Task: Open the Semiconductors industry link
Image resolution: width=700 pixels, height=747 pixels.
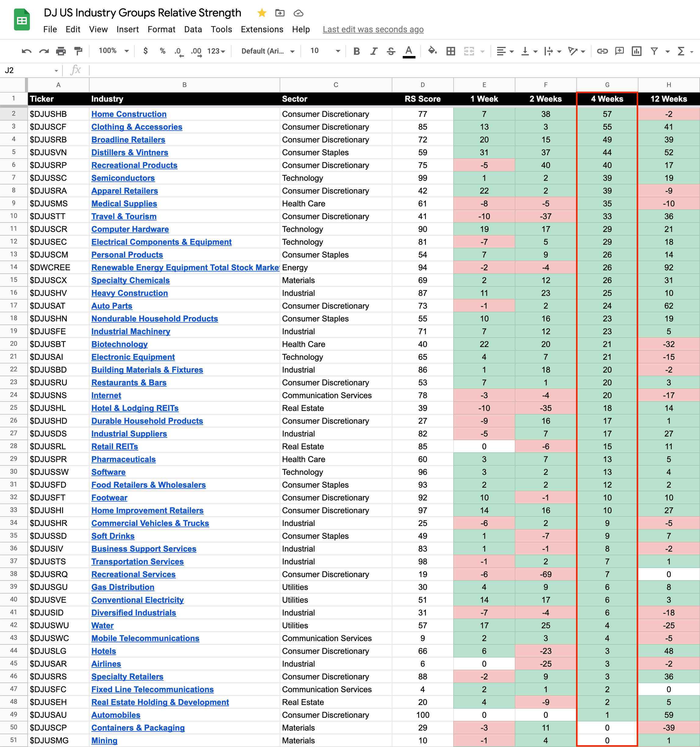Action: click(123, 178)
